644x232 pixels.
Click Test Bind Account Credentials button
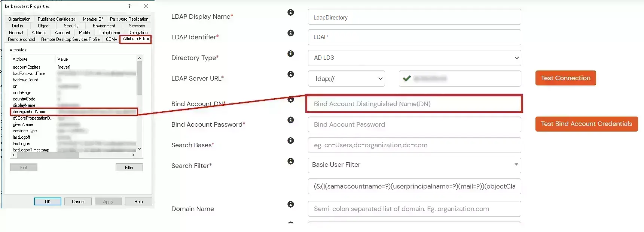coord(586,124)
